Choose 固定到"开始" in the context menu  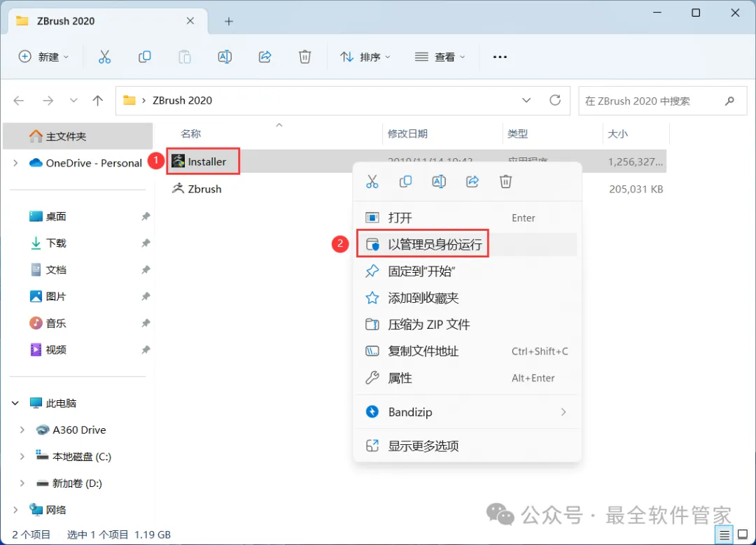[467, 271]
